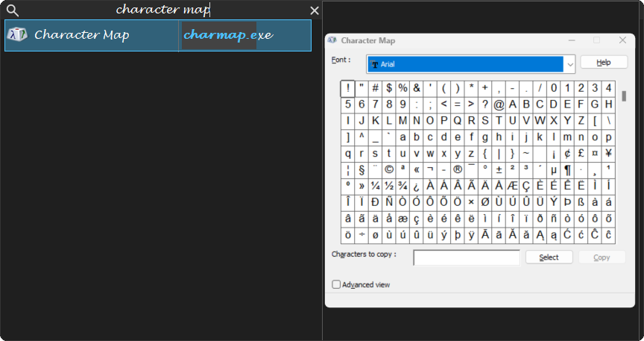Select the digit 0 character

(554, 89)
